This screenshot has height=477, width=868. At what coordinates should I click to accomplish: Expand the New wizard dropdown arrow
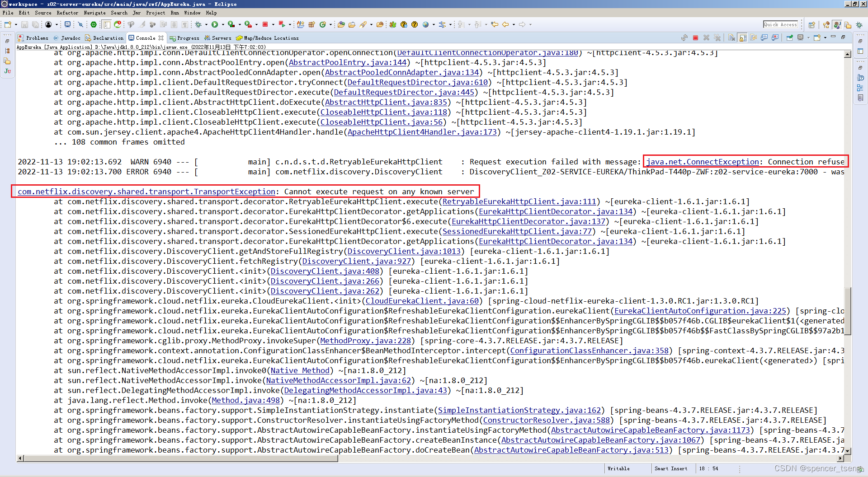click(16, 25)
